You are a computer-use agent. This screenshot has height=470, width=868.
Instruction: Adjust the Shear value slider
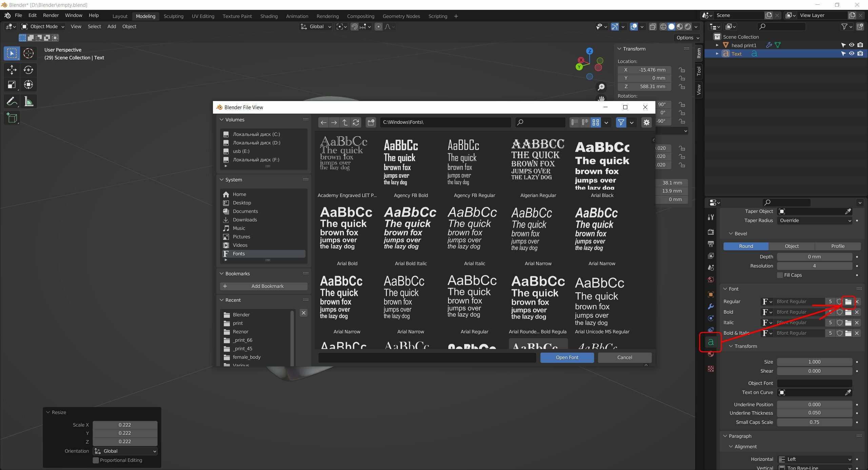tap(814, 371)
